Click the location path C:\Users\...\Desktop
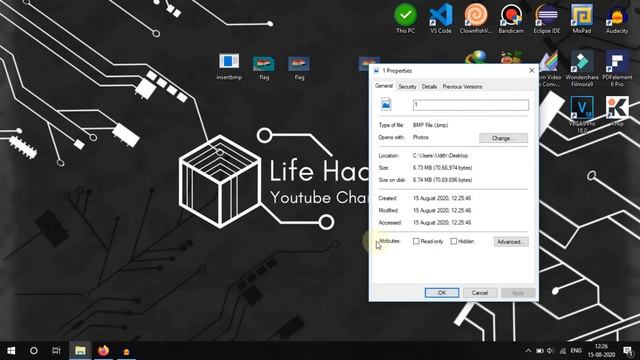The width and height of the screenshot is (640, 360). 440,156
